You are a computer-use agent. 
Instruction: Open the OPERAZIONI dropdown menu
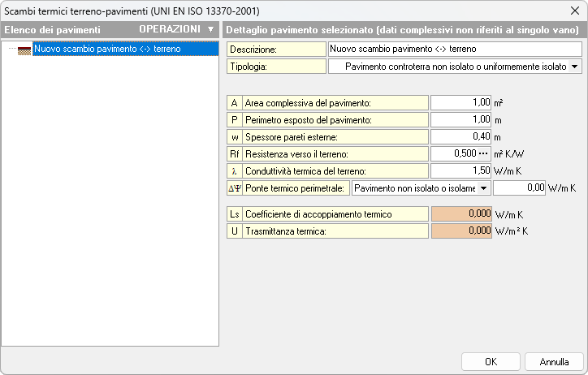point(176,29)
